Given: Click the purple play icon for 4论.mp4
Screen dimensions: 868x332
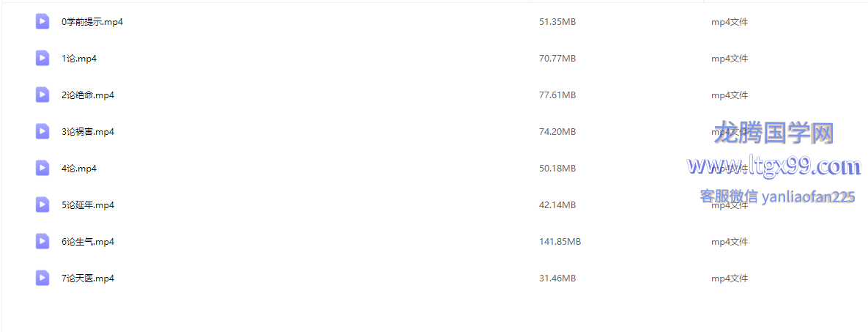Looking at the screenshot, I should tap(42, 168).
